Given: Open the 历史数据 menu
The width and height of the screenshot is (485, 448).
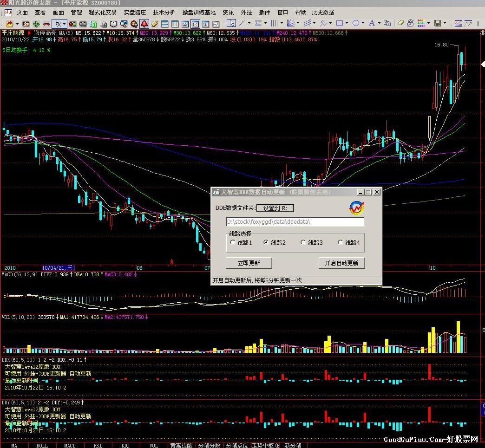Looking at the screenshot, I should (x=323, y=13).
